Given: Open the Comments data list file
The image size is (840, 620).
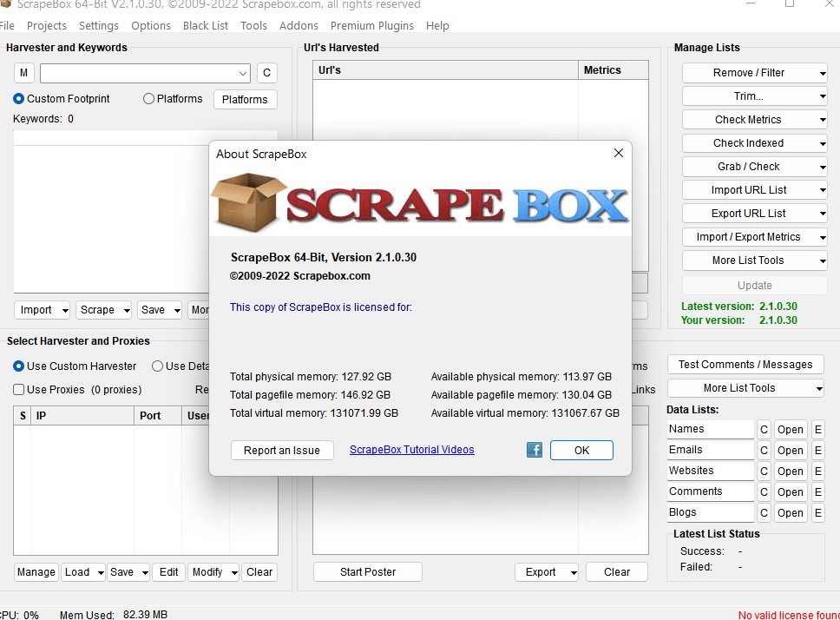Looking at the screenshot, I should (x=791, y=492).
